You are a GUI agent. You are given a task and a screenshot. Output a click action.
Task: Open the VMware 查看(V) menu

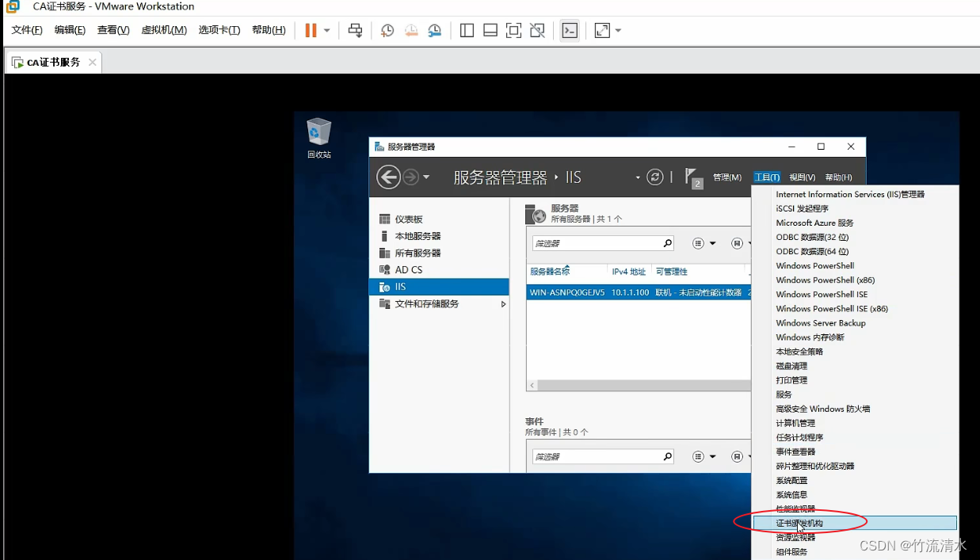(113, 30)
